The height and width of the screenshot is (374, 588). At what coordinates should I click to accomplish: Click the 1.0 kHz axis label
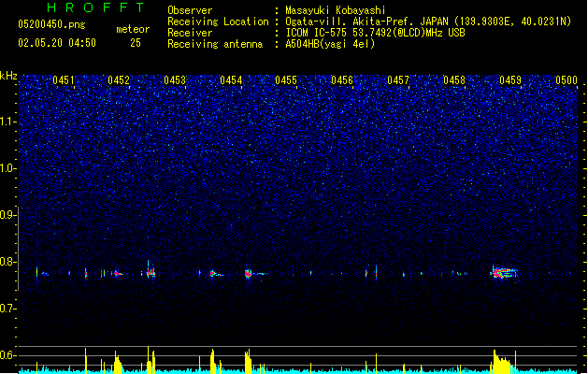click(7, 168)
